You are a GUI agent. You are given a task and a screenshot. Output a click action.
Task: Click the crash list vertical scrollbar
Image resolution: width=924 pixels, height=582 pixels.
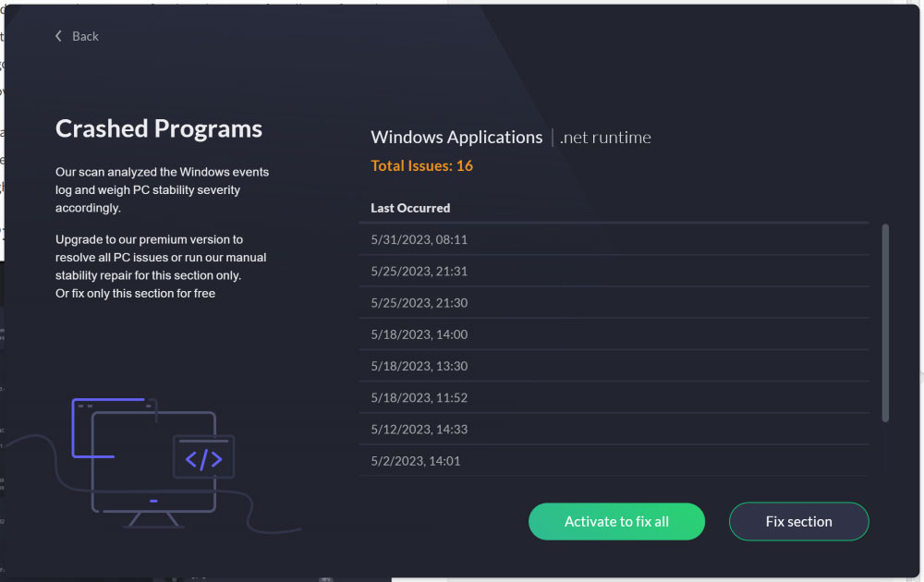pyautogui.click(x=885, y=322)
